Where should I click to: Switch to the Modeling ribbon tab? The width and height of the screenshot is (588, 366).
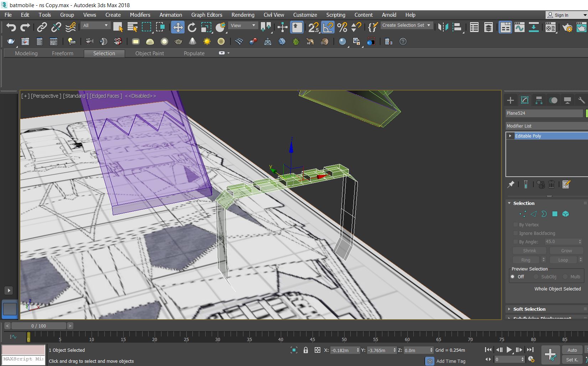click(26, 53)
